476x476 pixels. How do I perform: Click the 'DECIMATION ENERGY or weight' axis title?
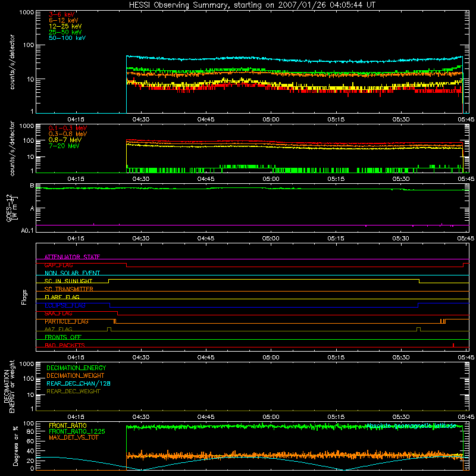click(9, 387)
